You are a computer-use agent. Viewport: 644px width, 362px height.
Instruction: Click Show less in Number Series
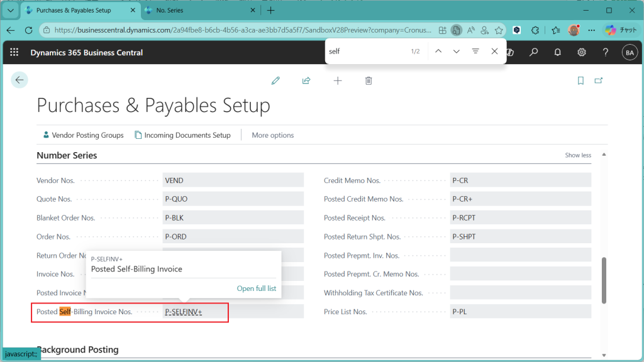point(577,155)
